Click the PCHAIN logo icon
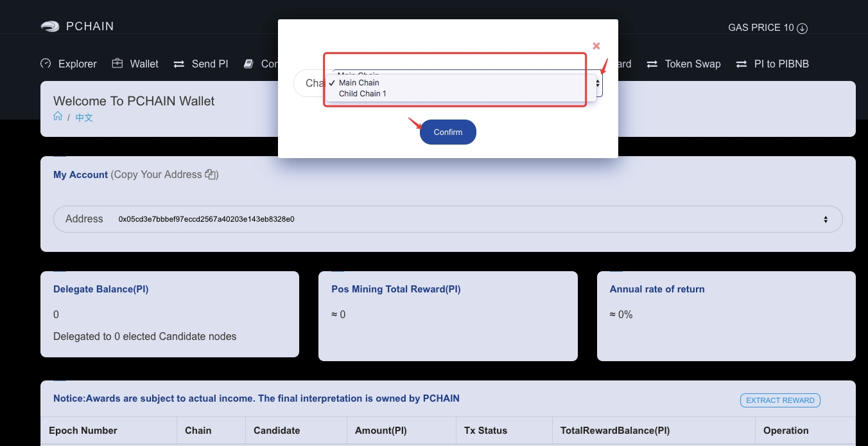Viewport: 868px width, 446px height. pyautogui.click(x=50, y=26)
